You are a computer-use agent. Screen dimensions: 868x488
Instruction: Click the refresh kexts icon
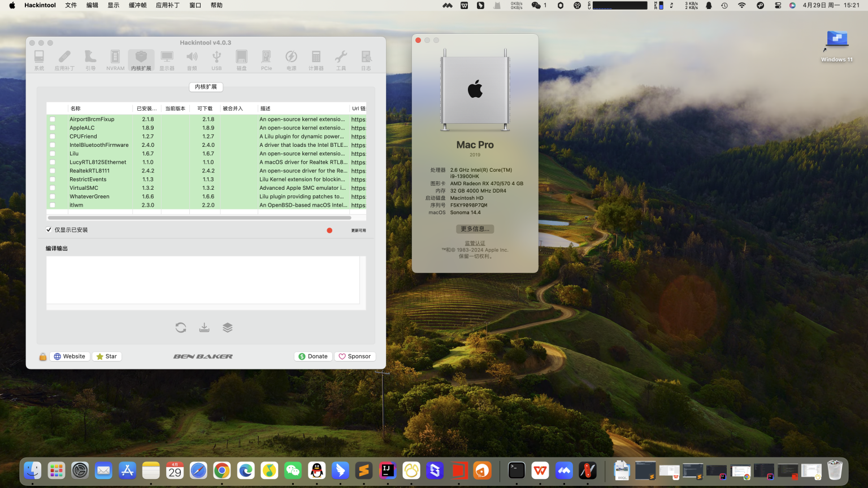coord(180,327)
